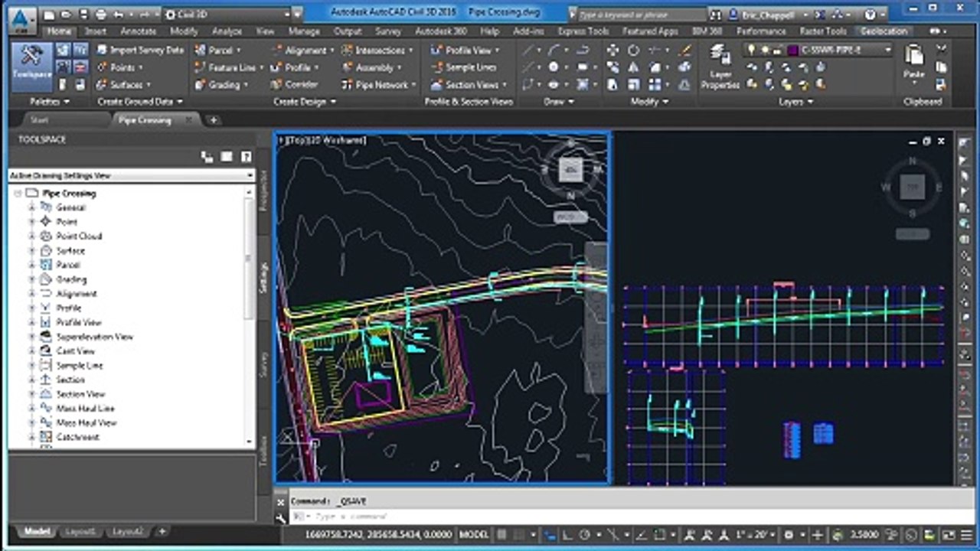Switch to the Layout1 tab
980x551 pixels.
tap(80, 531)
